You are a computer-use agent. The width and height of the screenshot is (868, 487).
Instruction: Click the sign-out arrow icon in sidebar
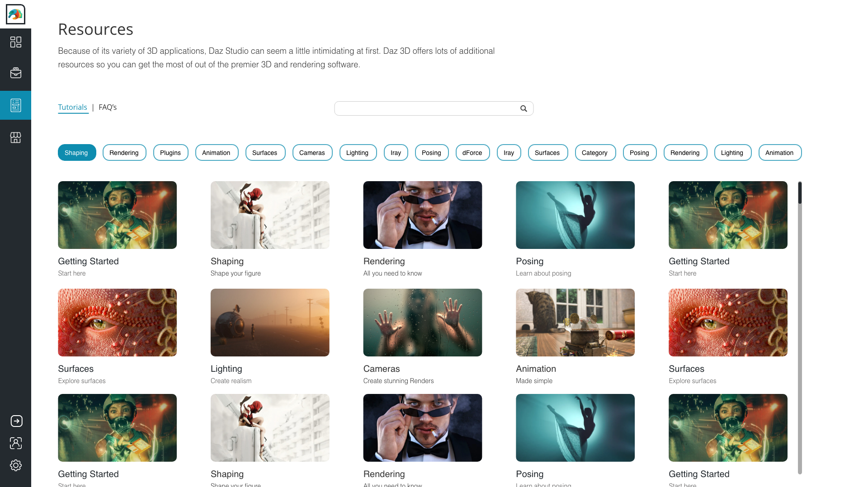pos(16,421)
